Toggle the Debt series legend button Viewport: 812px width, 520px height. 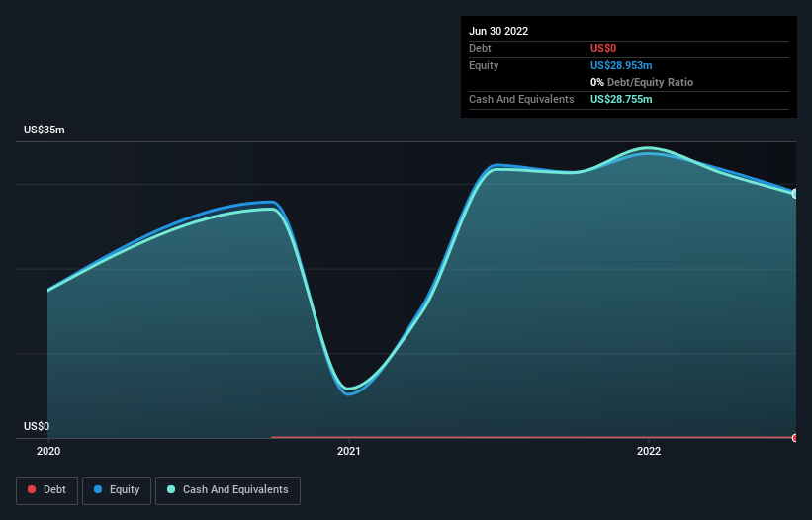[47, 490]
